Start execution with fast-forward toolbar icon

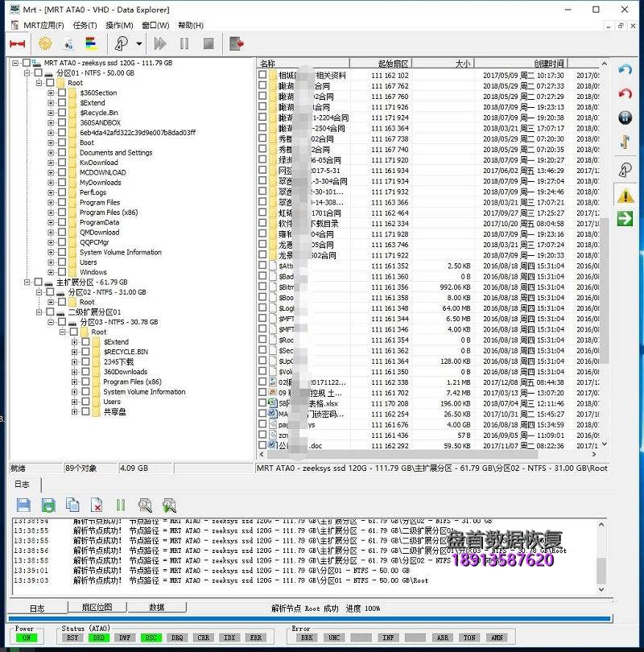pyautogui.click(x=159, y=43)
